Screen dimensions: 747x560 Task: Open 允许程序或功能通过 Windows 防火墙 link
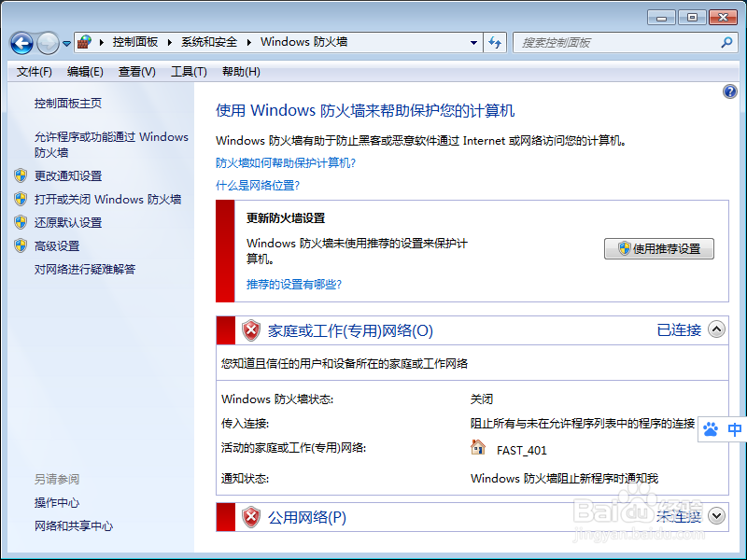click(x=111, y=145)
